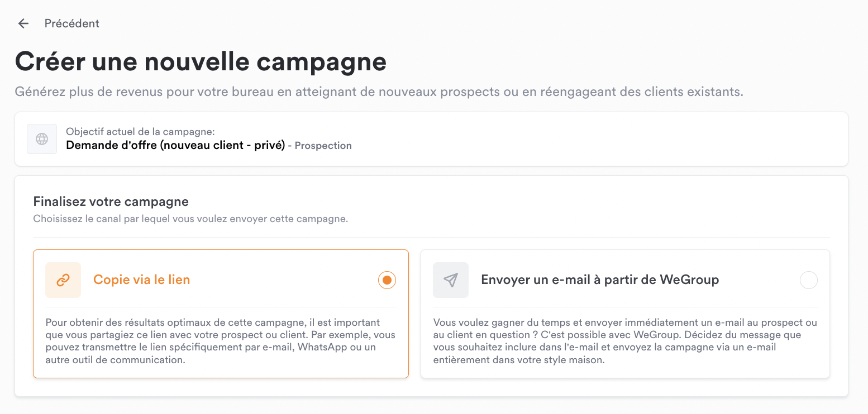
Task: Click the link-sharing description paragraph
Action: point(220,341)
